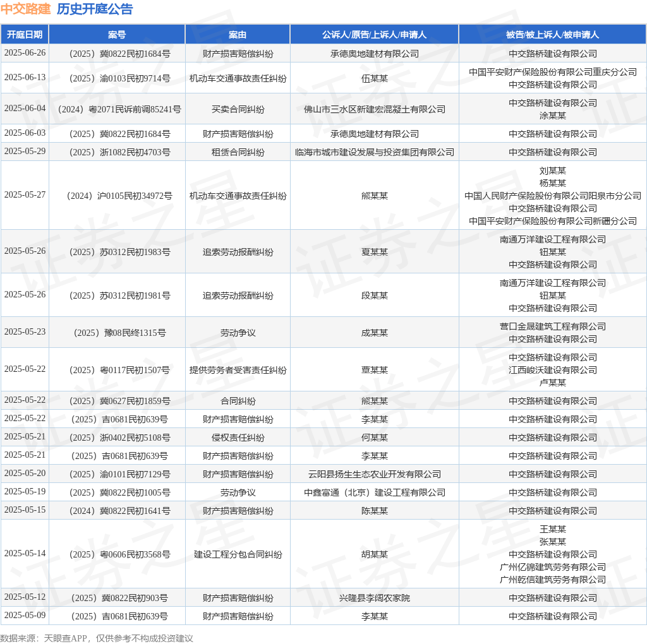Select the date 2025-05-29

25,152
